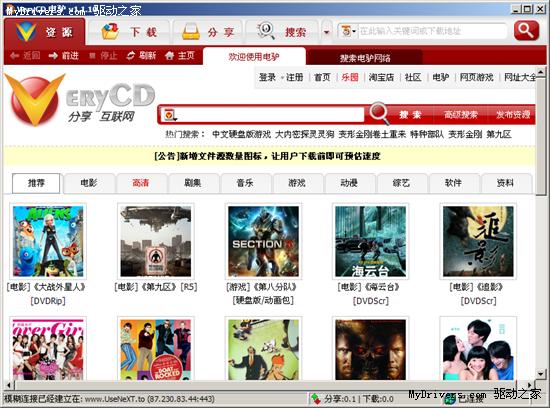
Task: Click the 高级搜索 advanced search link
Action: pyautogui.click(x=461, y=114)
